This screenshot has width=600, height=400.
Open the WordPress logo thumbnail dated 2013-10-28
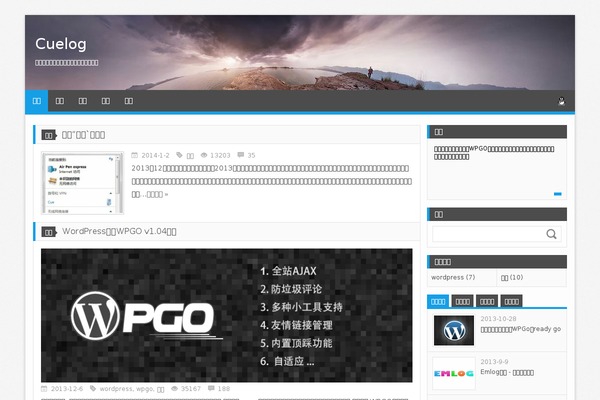point(454,330)
